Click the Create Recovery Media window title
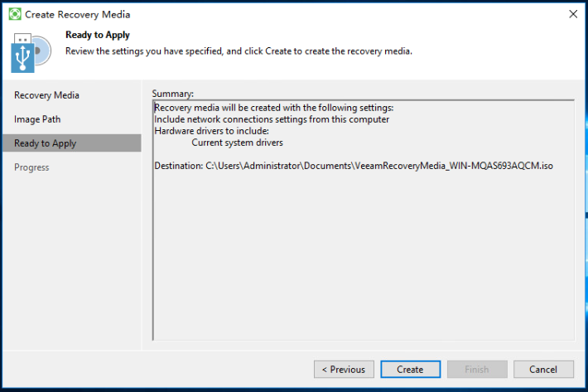The width and height of the screenshot is (588, 392). tap(77, 15)
